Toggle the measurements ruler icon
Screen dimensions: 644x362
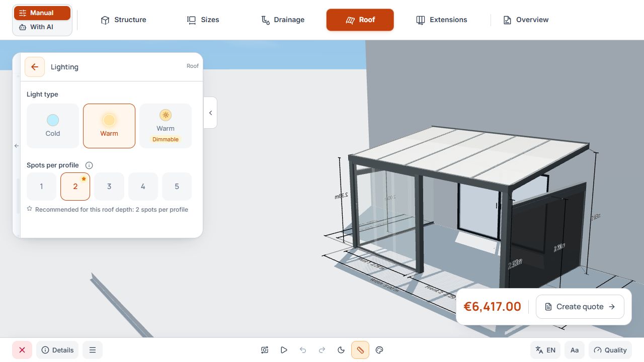point(360,350)
